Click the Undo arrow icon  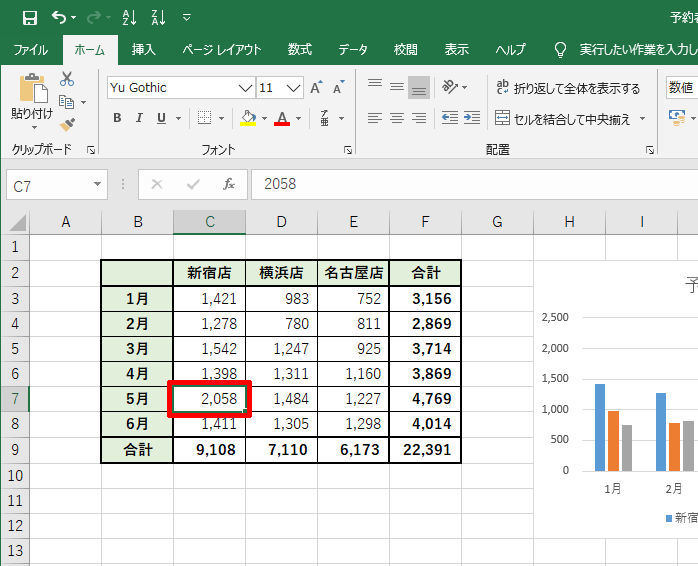click(x=59, y=17)
